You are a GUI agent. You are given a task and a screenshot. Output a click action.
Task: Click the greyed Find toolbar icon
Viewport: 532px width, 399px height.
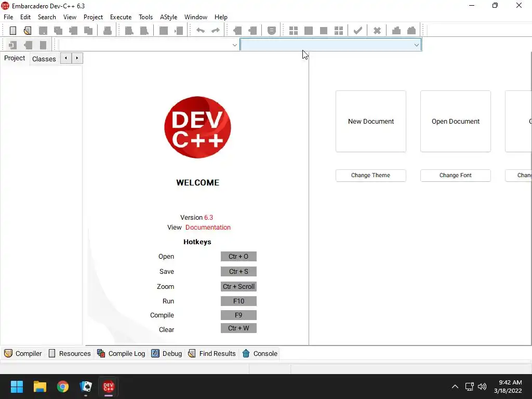click(x=129, y=31)
